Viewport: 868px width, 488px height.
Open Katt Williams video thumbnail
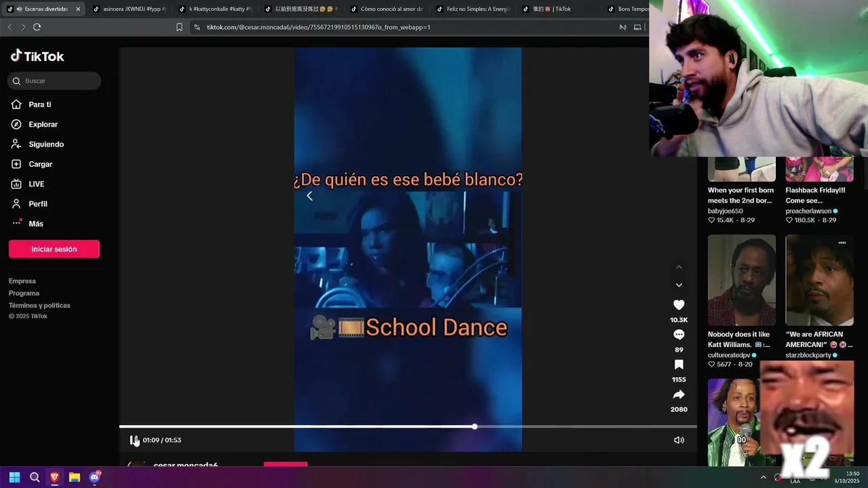click(x=742, y=280)
